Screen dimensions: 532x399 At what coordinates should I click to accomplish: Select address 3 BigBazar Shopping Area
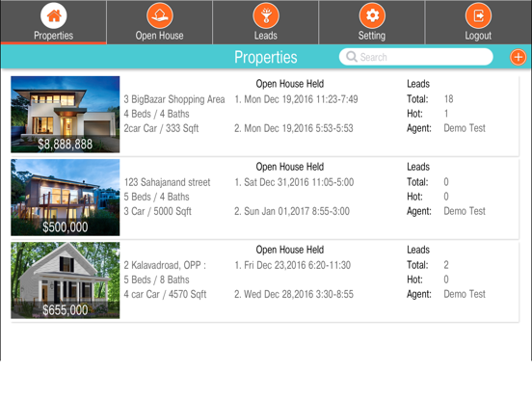tap(174, 99)
